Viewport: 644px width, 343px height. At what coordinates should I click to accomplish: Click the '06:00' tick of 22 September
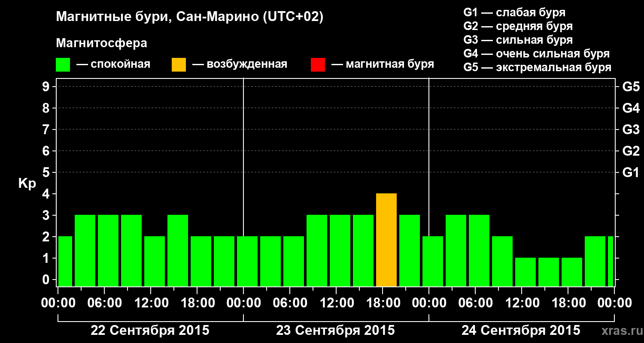[x=104, y=303]
